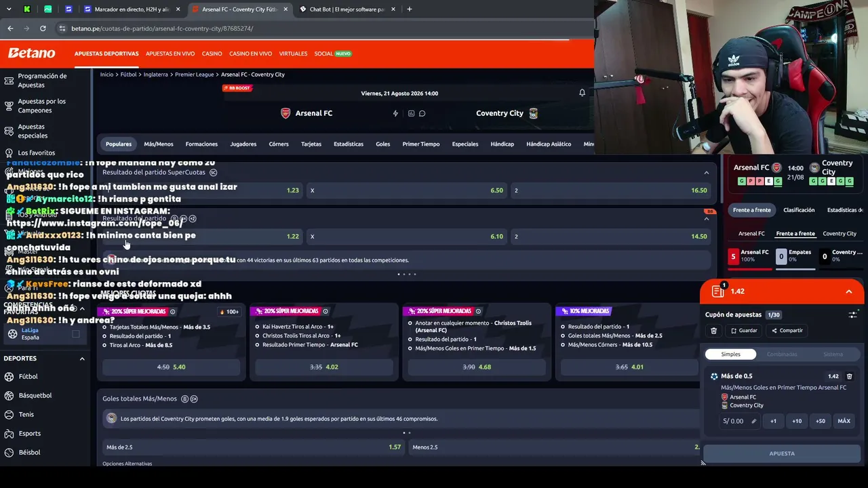
Task: Click the Esports icon in sidebar
Action: [x=9, y=433]
